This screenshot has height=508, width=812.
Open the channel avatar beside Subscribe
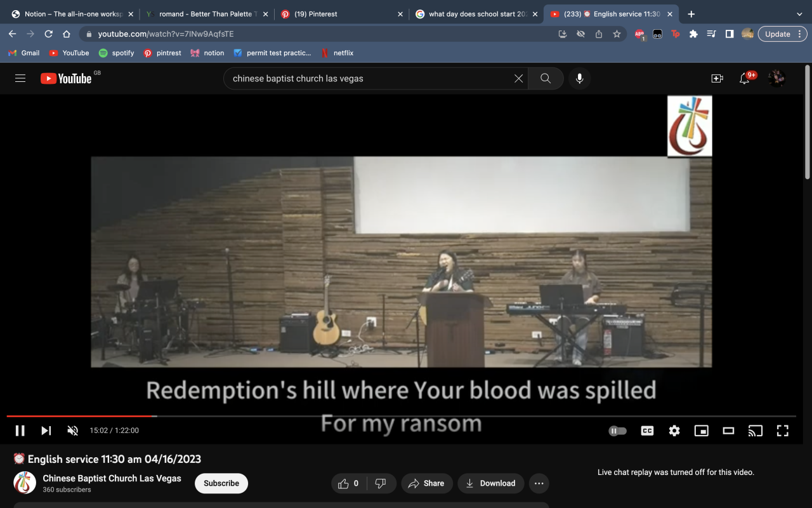coord(25,483)
